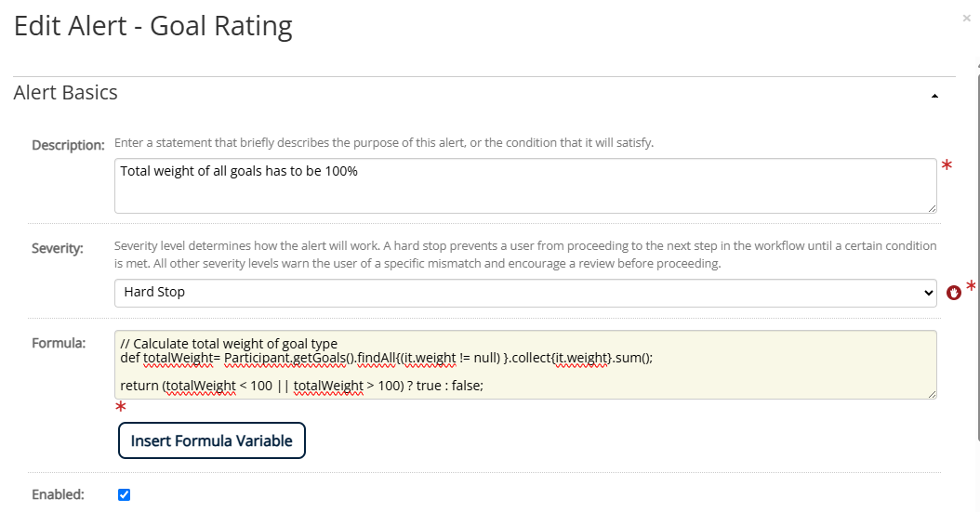Click the Enabled label text
The image size is (980, 512).
pyautogui.click(x=59, y=494)
